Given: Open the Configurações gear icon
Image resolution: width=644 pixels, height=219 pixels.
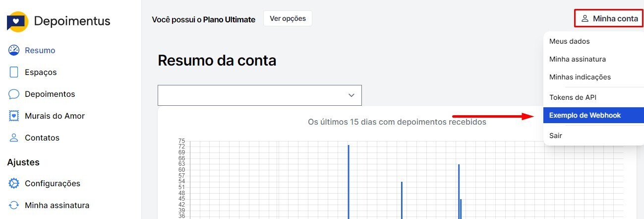Looking at the screenshot, I should coord(14,183).
